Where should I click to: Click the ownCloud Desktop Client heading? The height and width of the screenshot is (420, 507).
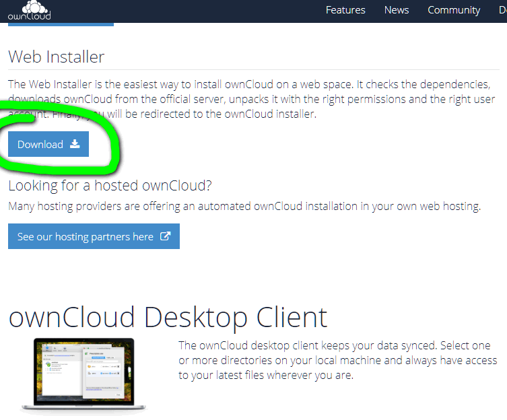pyautogui.click(x=168, y=318)
